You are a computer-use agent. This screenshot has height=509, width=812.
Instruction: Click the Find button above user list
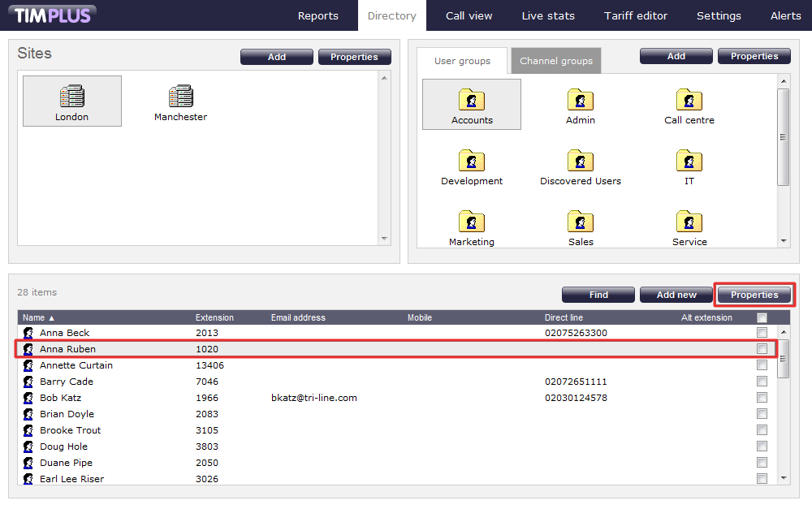pyautogui.click(x=598, y=295)
